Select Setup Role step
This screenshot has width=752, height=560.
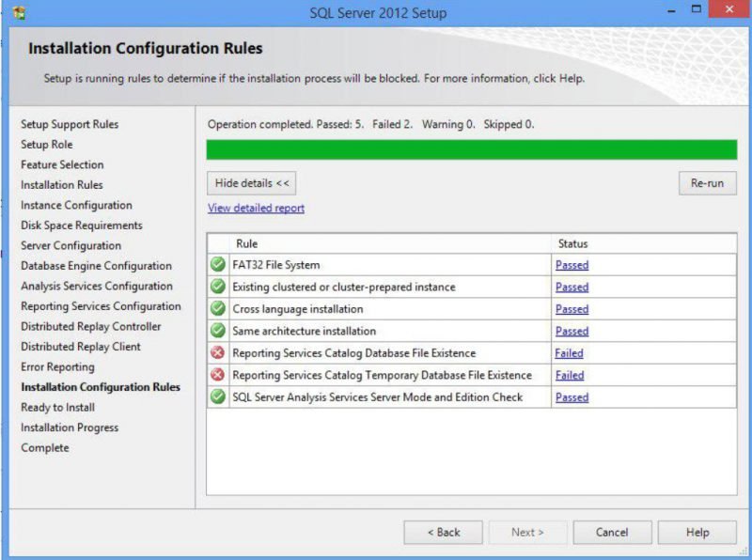pos(46,145)
